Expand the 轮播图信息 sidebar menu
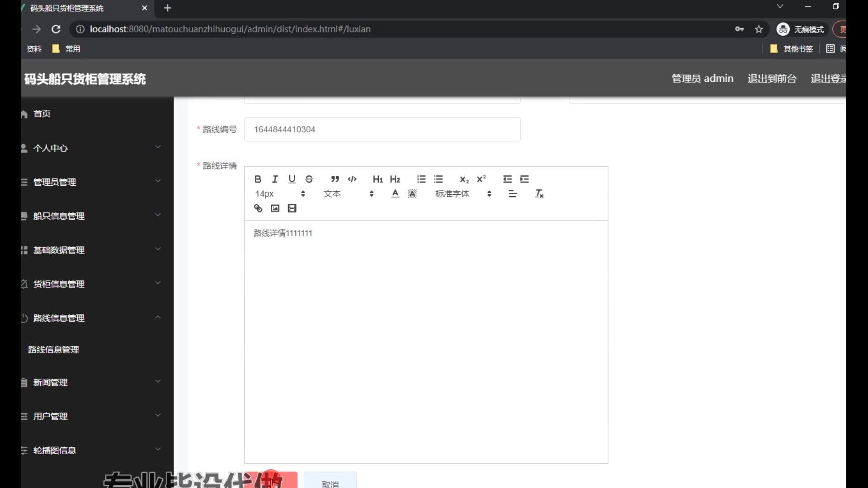The width and height of the screenshot is (868, 488). pyautogui.click(x=97, y=450)
